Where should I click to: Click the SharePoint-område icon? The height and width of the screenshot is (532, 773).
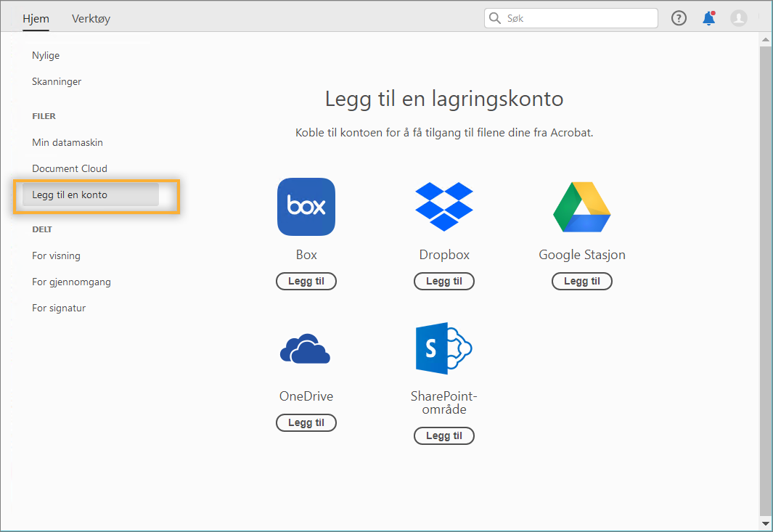(443, 349)
